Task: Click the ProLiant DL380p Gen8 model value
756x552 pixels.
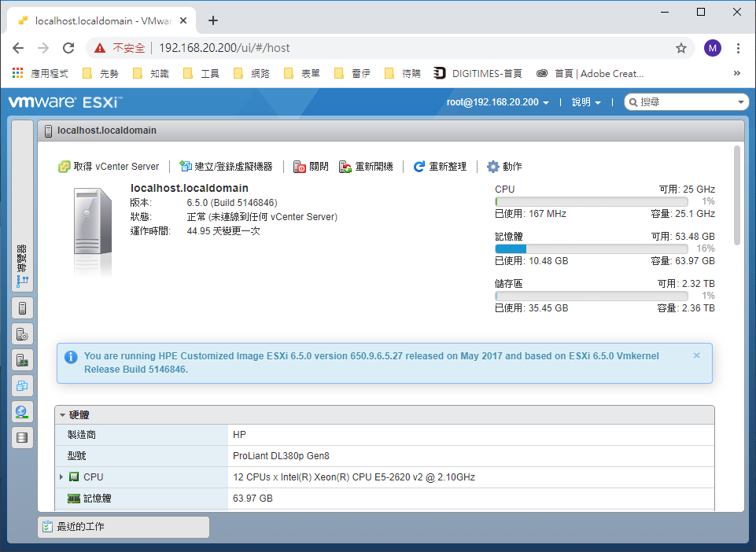Action: pos(281,456)
